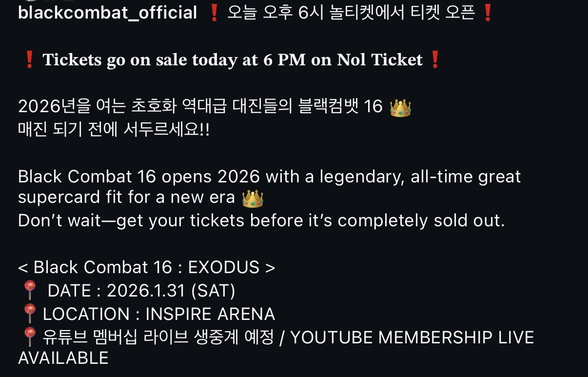Tap the crown emoji after 블랙컴뱃 16
Image resolution: width=588 pixels, height=377 pixels.
click(x=400, y=107)
